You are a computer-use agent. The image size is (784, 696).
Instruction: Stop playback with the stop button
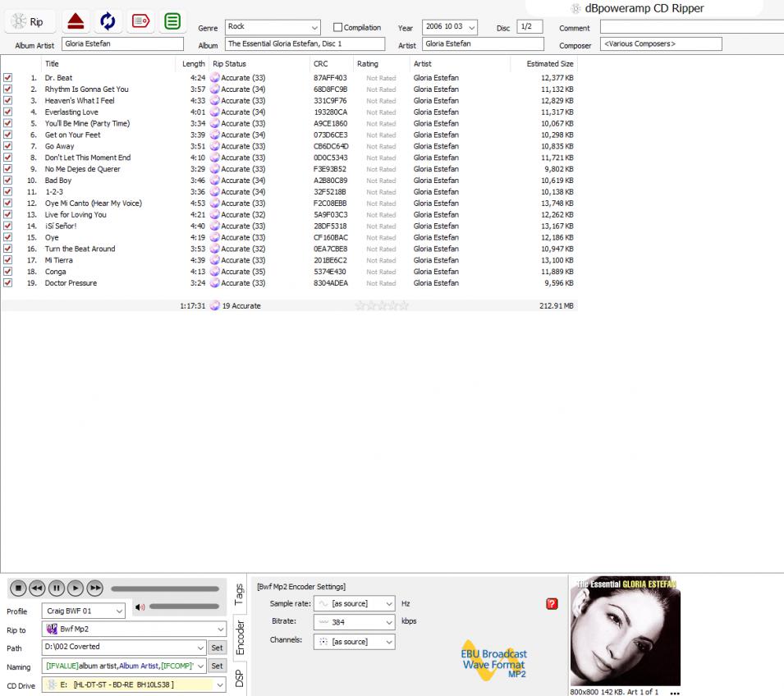(17, 588)
